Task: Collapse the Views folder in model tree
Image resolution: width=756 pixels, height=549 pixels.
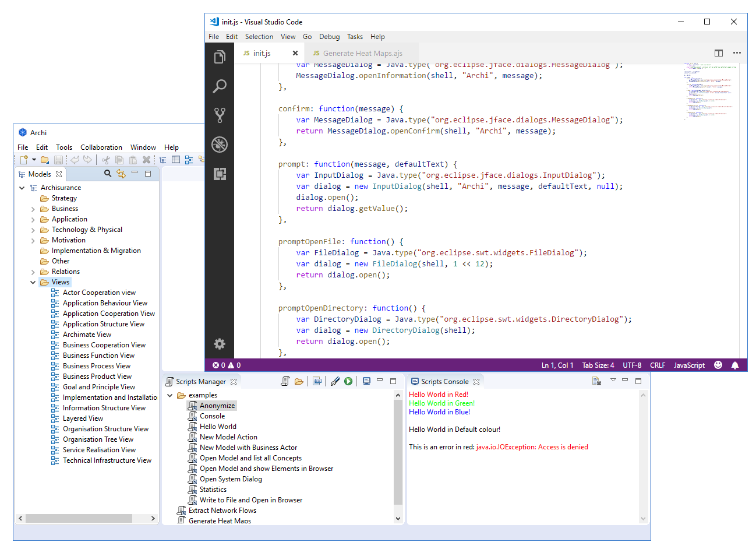Action: point(33,283)
